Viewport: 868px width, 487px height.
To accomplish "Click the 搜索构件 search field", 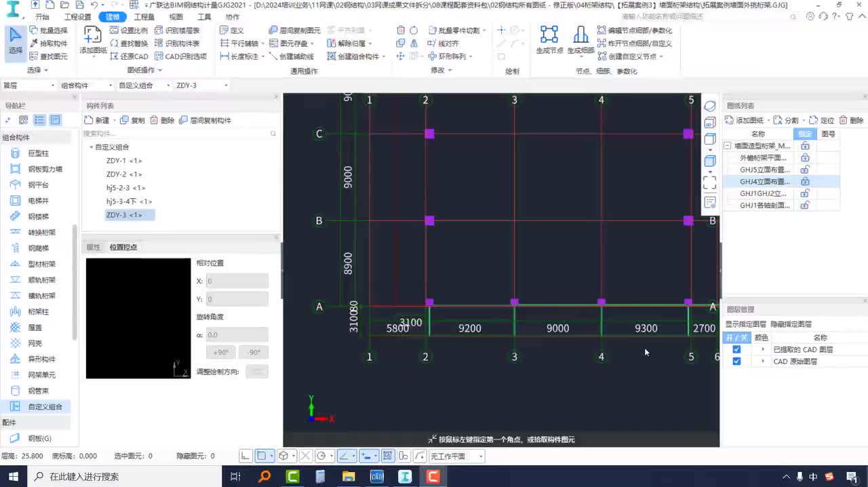I will coord(180,134).
